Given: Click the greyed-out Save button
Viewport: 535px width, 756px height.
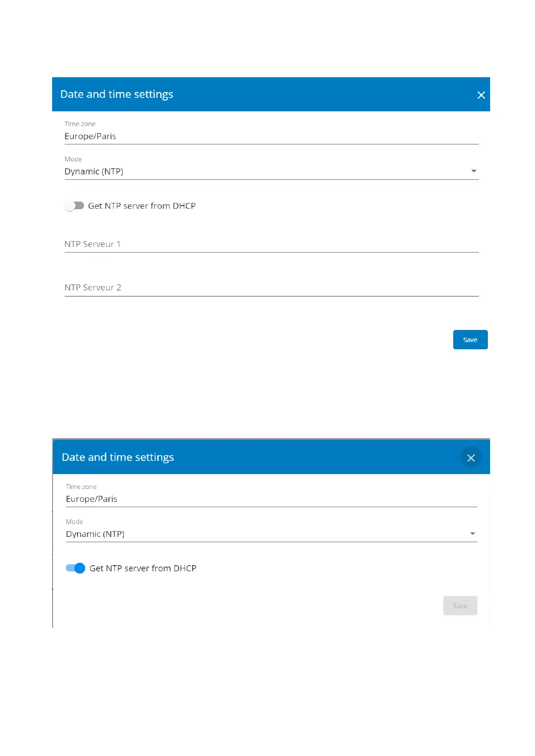Looking at the screenshot, I should 460,606.
